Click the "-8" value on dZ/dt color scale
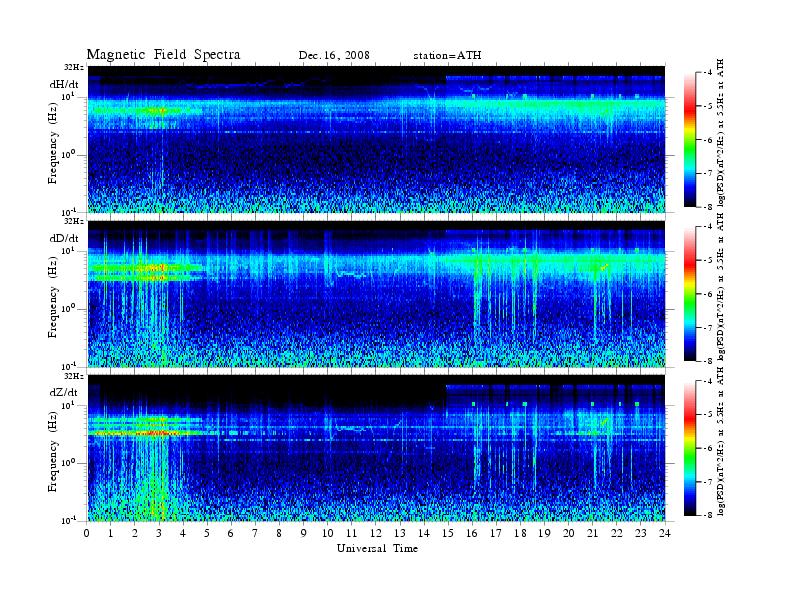This screenshot has width=792, height=612. coord(708,515)
